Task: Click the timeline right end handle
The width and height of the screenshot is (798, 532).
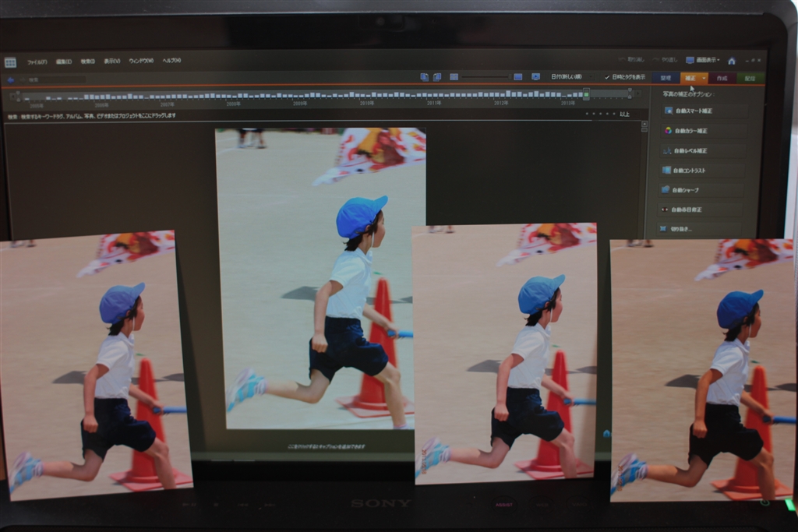Action: pos(630,93)
